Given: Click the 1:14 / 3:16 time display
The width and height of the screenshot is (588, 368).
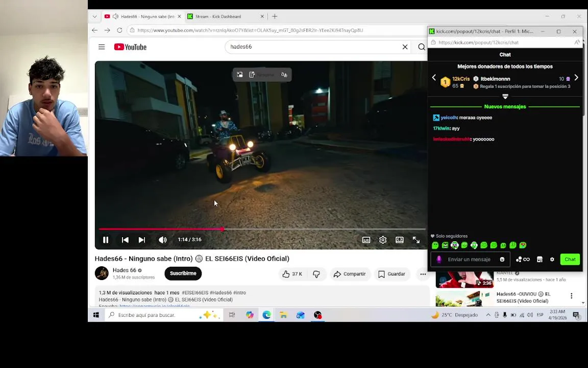Looking at the screenshot, I should [190, 240].
